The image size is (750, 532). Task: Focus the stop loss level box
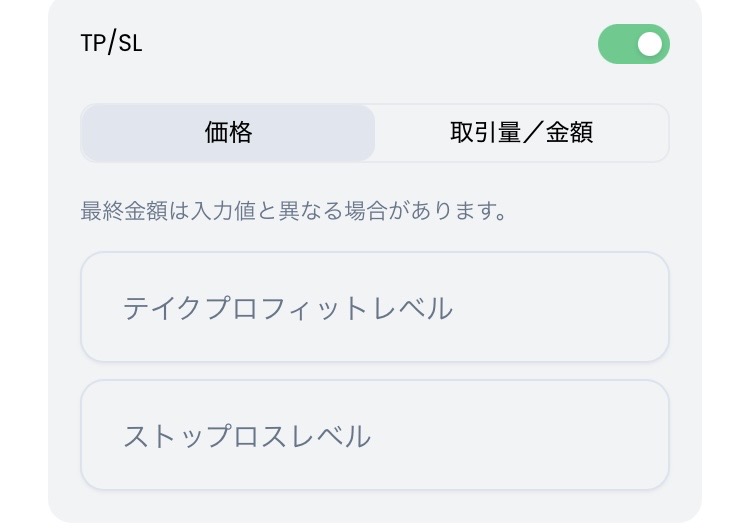point(375,435)
